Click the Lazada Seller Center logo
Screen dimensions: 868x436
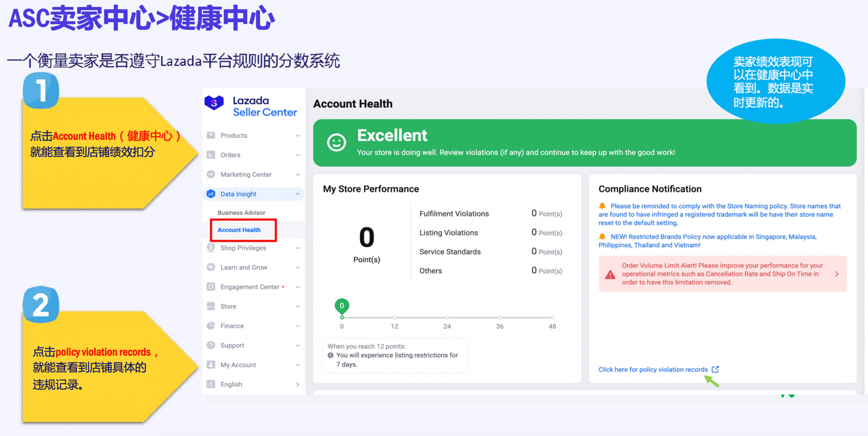point(251,106)
